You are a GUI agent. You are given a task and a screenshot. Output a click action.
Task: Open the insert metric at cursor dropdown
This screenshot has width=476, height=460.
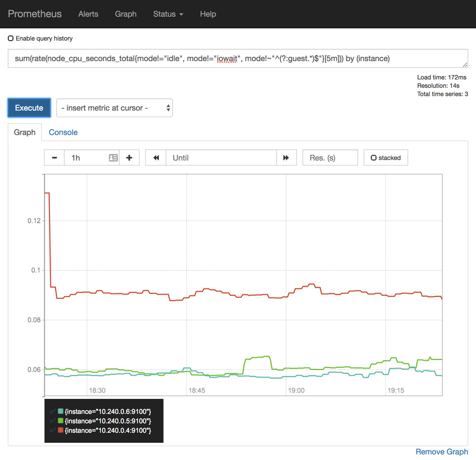[114, 108]
